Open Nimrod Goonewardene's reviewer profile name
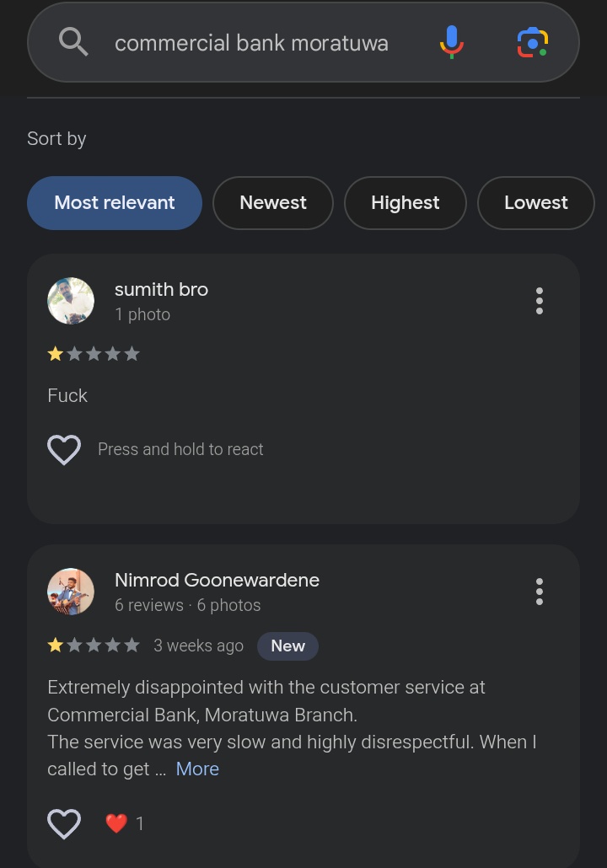This screenshot has width=607, height=868. point(217,580)
